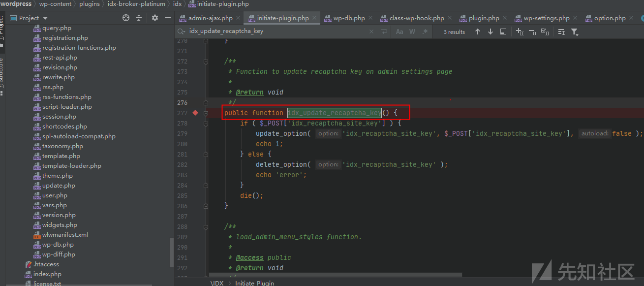Toggle Words (W) search option
Image resolution: width=644 pixels, height=286 pixels.
[x=412, y=32]
